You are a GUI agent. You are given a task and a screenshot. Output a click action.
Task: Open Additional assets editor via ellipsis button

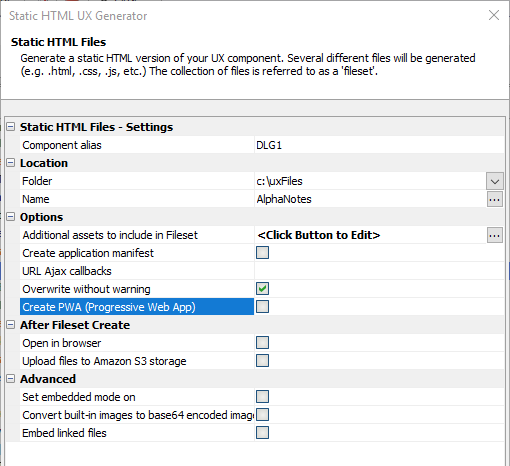495,235
